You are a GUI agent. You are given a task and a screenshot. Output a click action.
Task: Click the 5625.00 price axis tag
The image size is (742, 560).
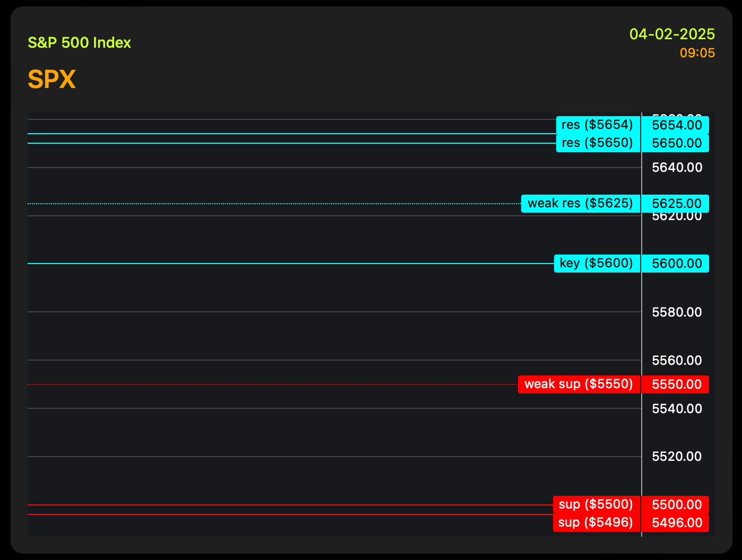click(675, 204)
